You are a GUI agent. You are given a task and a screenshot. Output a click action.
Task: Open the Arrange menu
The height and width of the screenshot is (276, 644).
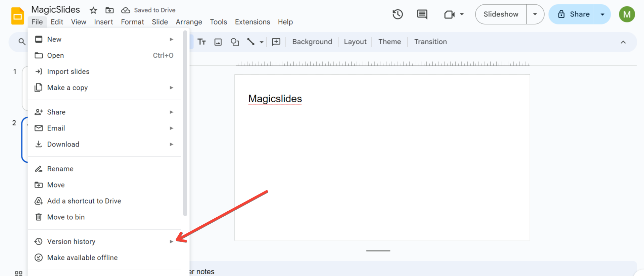tap(189, 22)
